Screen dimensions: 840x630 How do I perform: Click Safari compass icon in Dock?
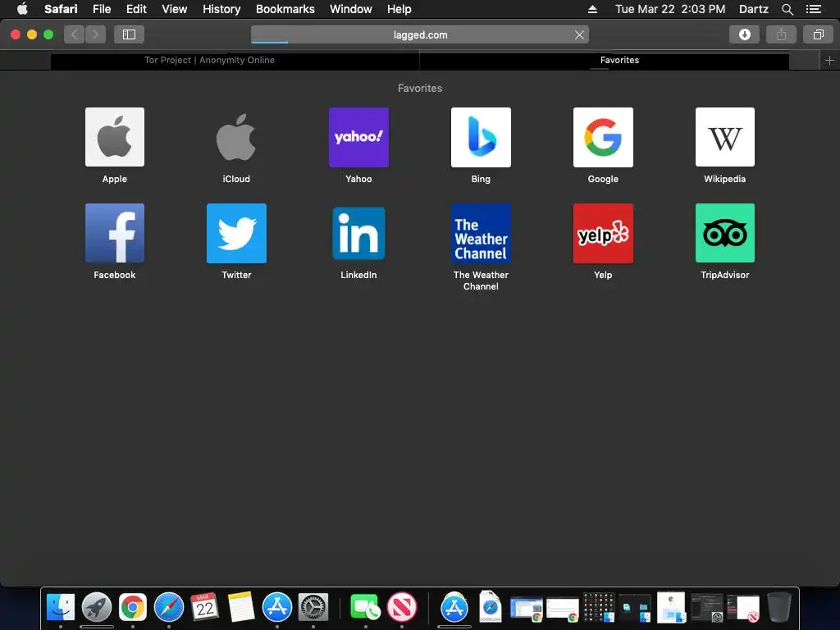click(169, 608)
